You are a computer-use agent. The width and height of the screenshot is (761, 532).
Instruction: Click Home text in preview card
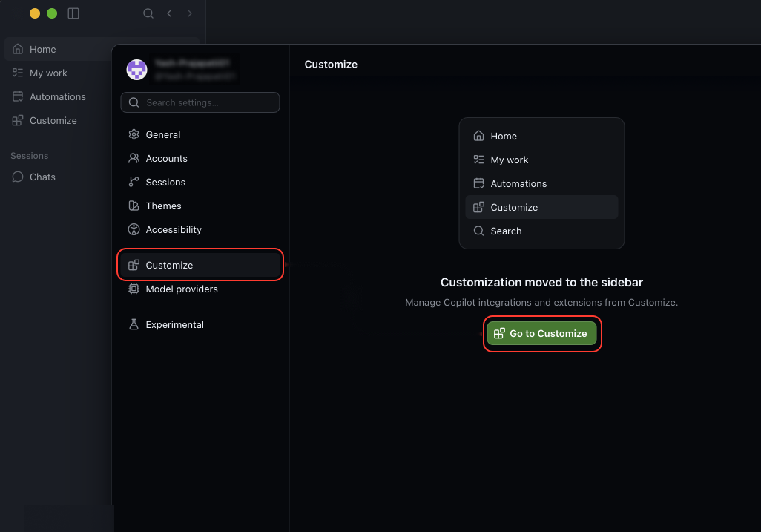click(x=504, y=136)
